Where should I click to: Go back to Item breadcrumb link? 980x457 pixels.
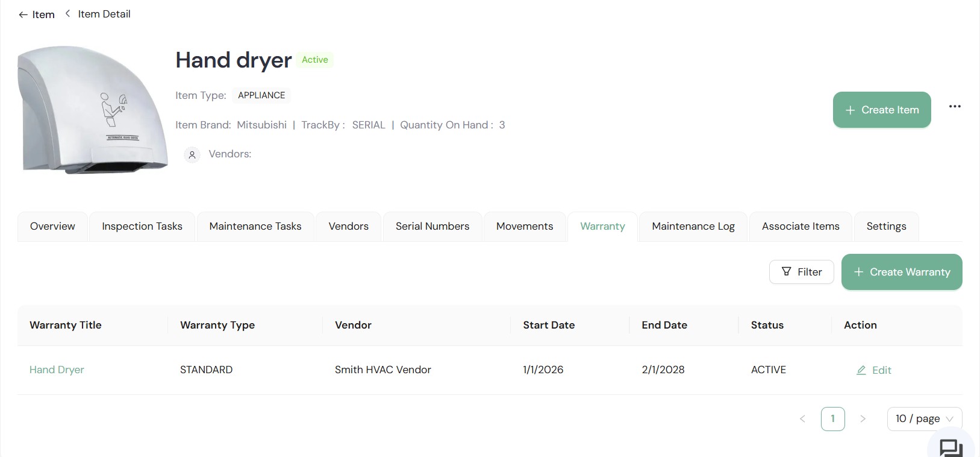coord(43,14)
